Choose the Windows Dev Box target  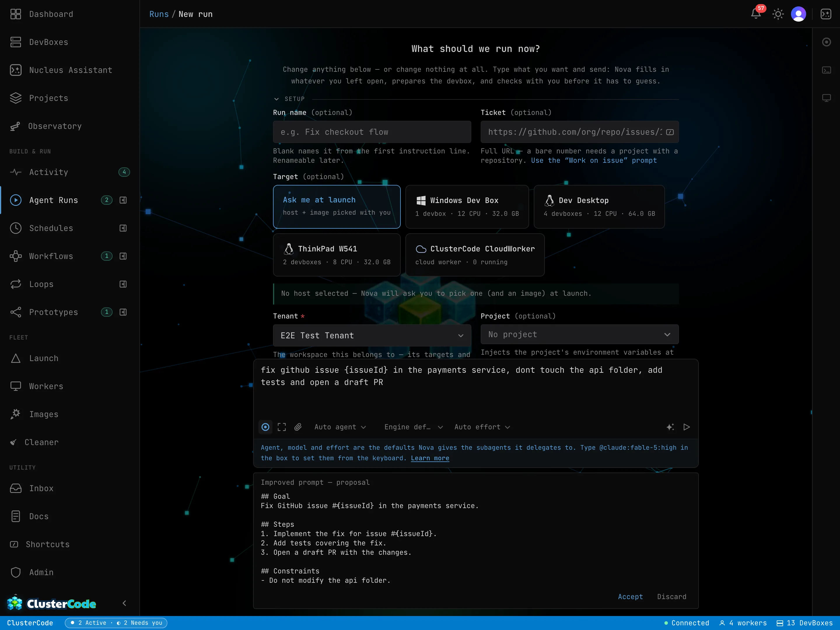(467, 206)
